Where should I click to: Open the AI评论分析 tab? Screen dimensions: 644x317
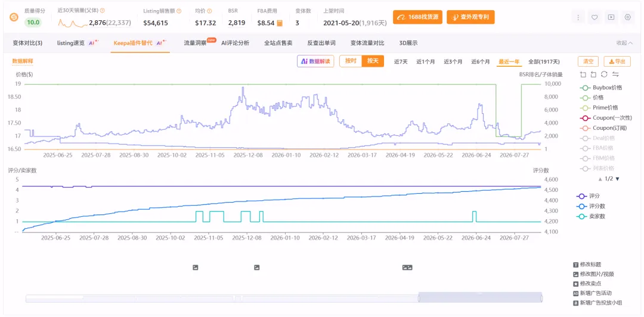[235, 43]
